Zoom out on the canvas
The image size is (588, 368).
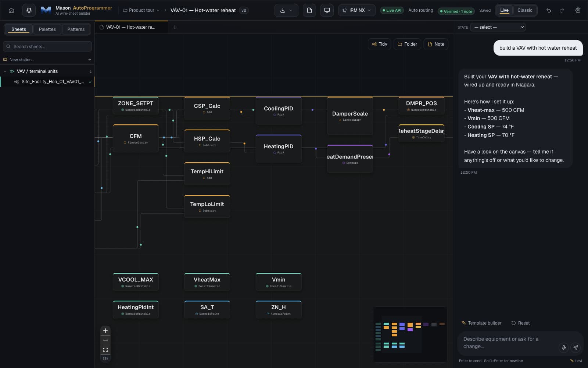pos(105,340)
